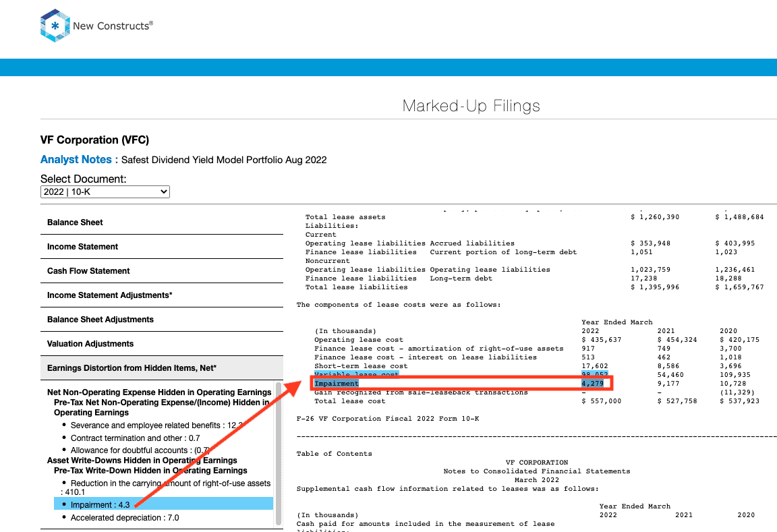Click Operating lease cost $ 435,637 value
Screen dimensions: 777x532
pos(601,340)
